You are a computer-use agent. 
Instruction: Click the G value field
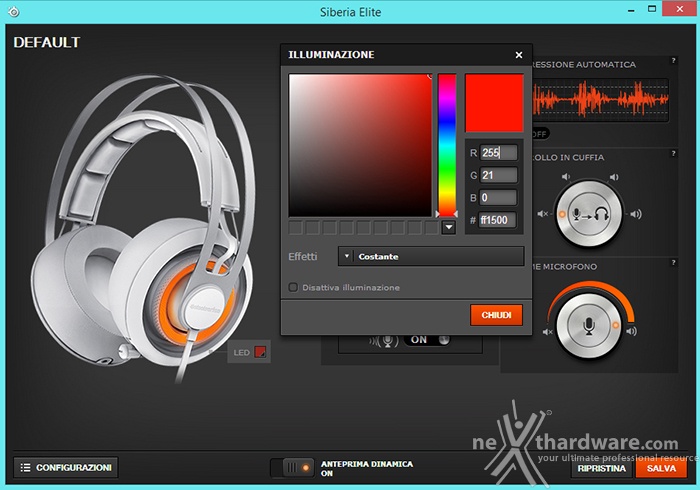498,175
